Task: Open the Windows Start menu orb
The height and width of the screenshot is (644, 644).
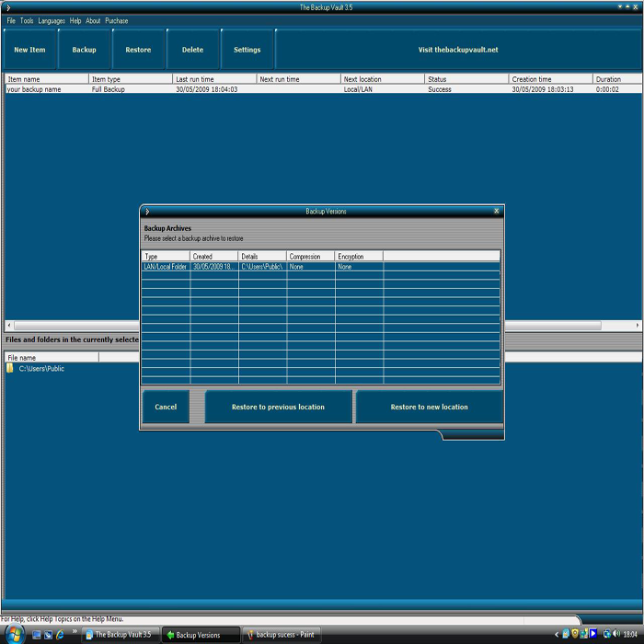Action: tap(15, 634)
